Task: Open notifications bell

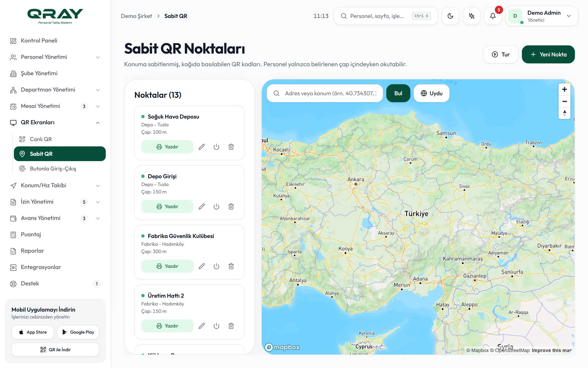Action: coord(493,16)
